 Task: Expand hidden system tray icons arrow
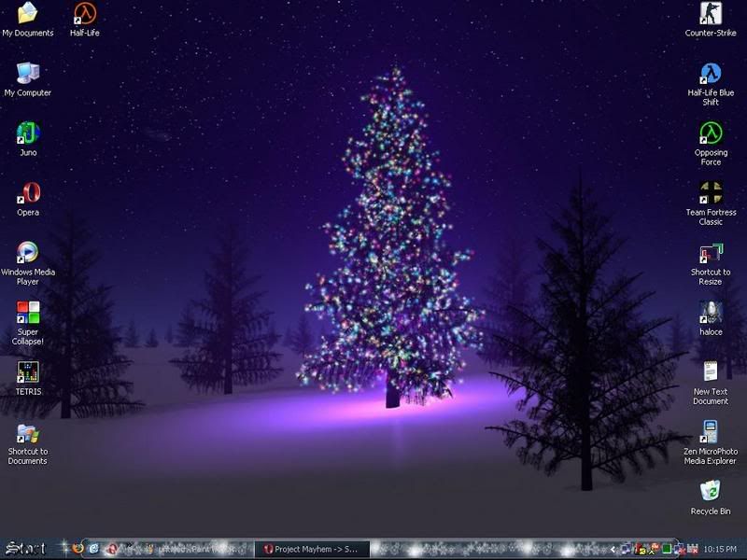tap(613, 549)
